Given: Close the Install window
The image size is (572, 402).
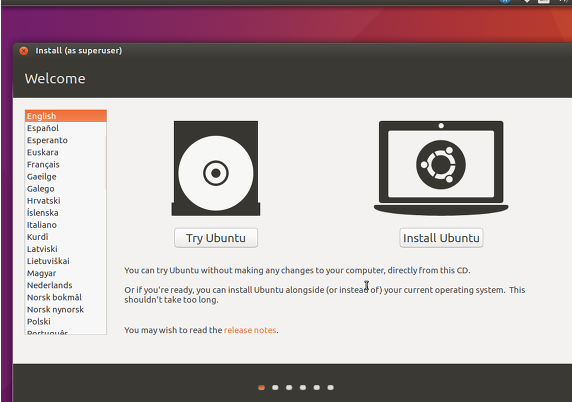Looking at the screenshot, I should pyautogui.click(x=24, y=51).
